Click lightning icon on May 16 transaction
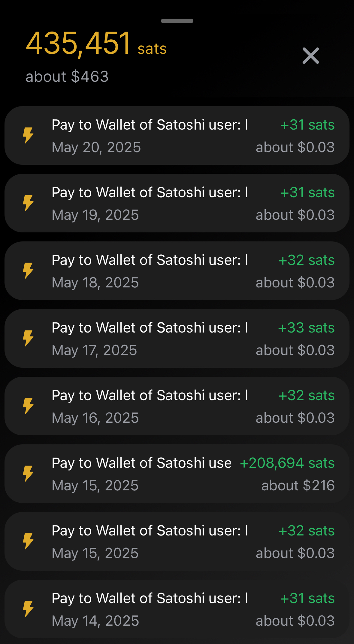 point(28,406)
